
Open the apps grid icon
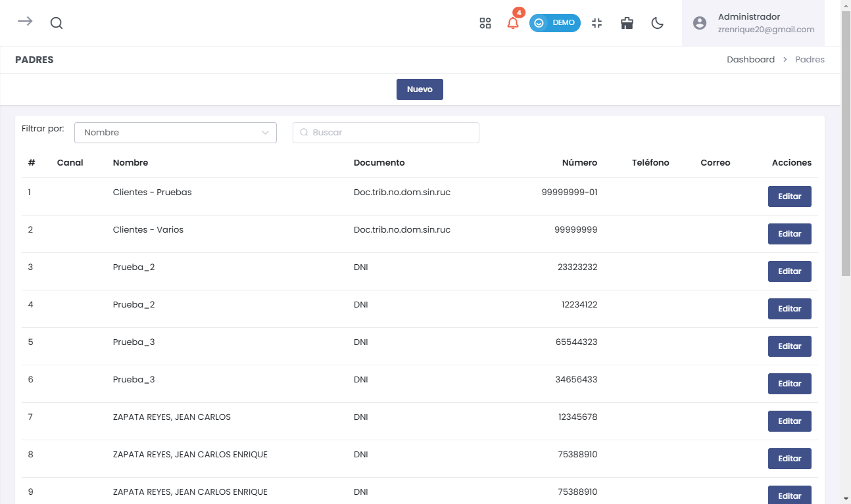(x=485, y=23)
